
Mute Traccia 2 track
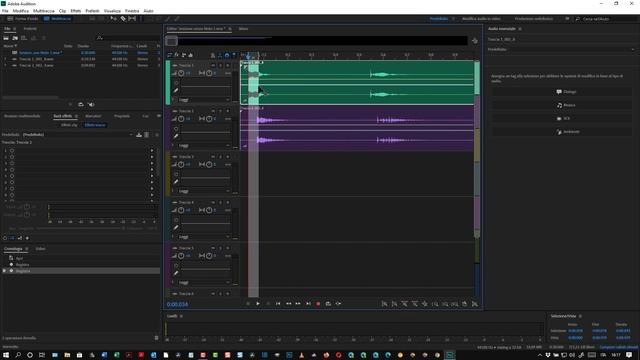click(x=213, y=111)
